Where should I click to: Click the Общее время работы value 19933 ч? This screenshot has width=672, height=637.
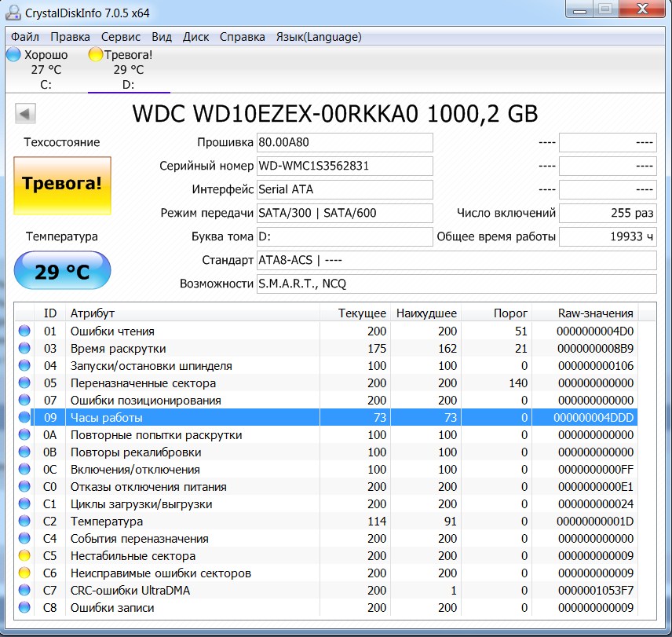click(608, 236)
